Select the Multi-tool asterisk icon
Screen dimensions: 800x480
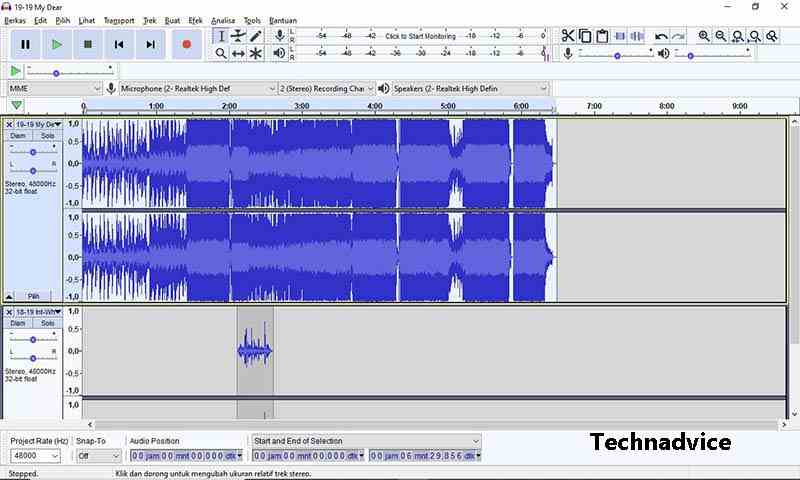coord(256,53)
